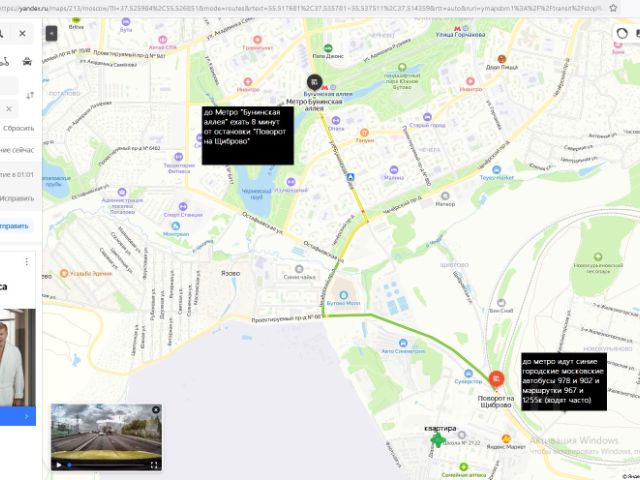Play the dashcam video preview

pos(59,465)
